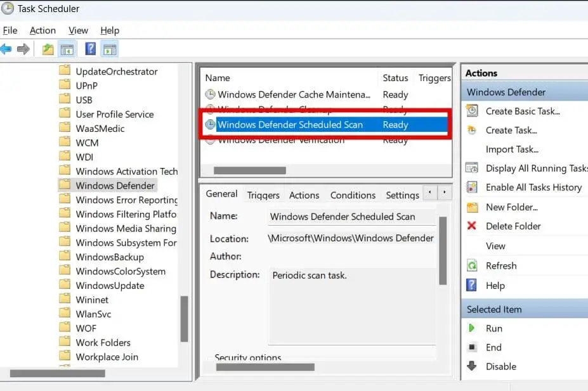This screenshot has height=391, width=588.
Task: Click the Forward arrow toolbar icon
Action: pyautogui.click(x=23, y=49)
